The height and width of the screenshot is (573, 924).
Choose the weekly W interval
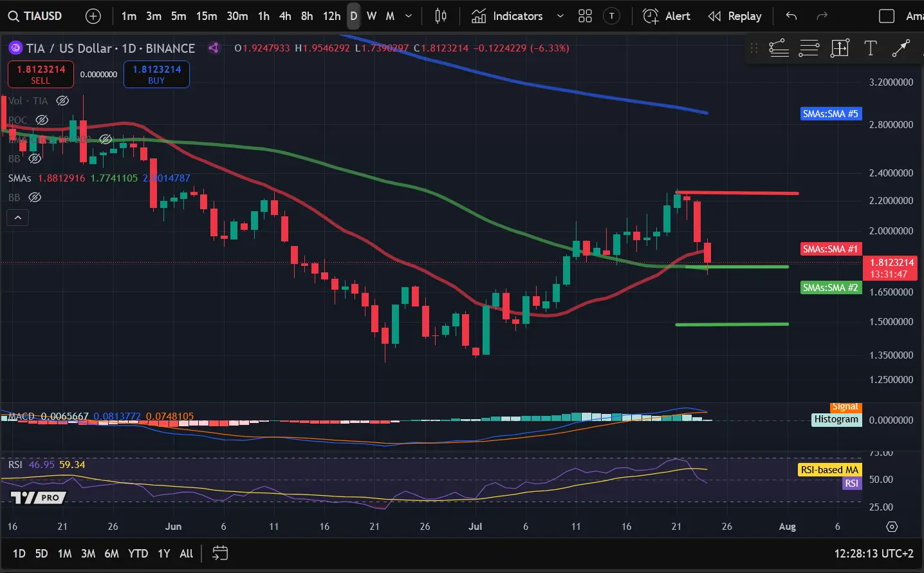pyautogui.click(x=371, y=16)
